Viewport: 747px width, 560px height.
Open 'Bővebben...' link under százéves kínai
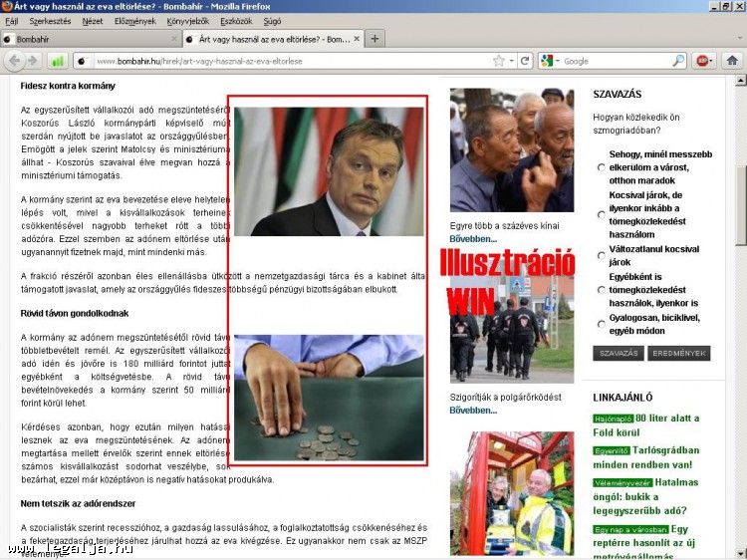(472, 239)
